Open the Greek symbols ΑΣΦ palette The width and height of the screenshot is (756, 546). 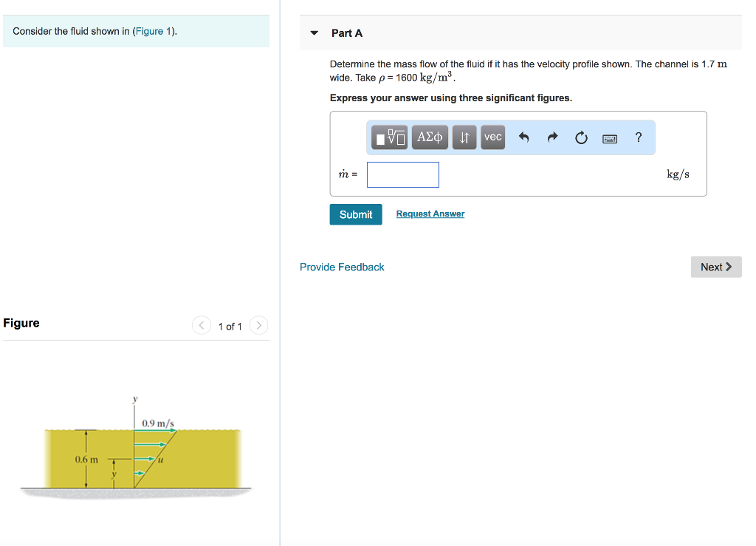pos(429,137)
